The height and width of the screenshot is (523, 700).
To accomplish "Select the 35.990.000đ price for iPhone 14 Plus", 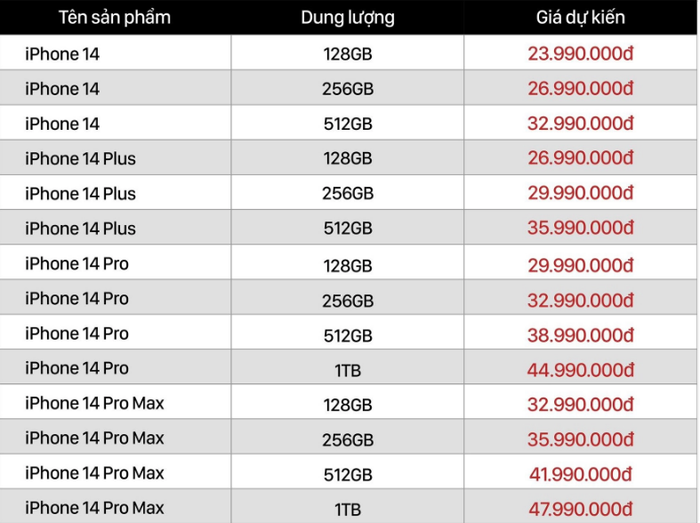I will click(x=580, y=228).
